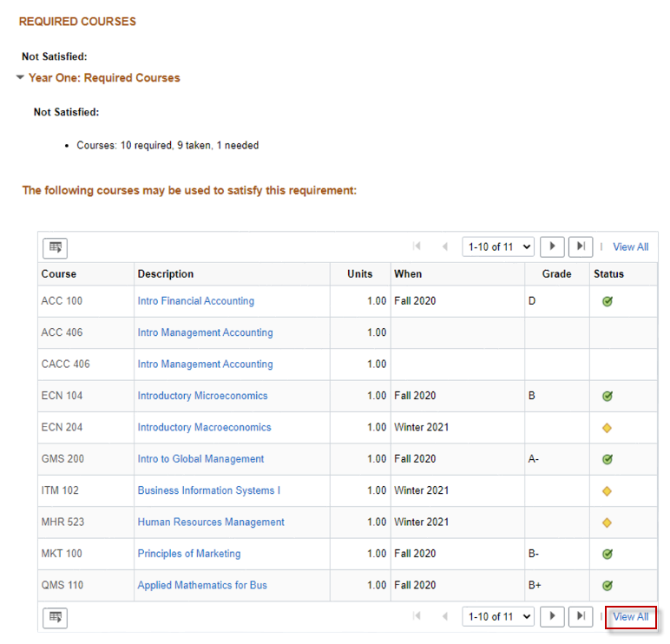Click grade A- in GMS 200 row
The image size is (670, 644).
click(x=533, y=459)
